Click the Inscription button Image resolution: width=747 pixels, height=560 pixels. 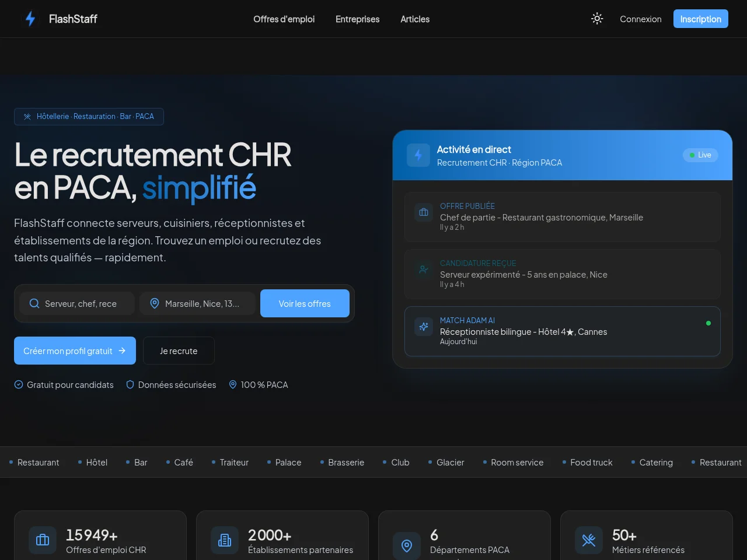[701, 19]
